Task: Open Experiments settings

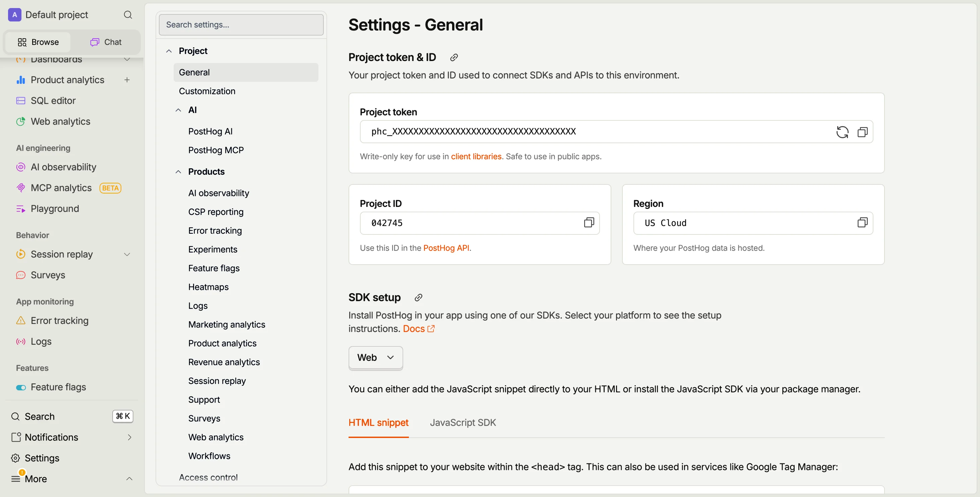Action: (x=213, y=249)
